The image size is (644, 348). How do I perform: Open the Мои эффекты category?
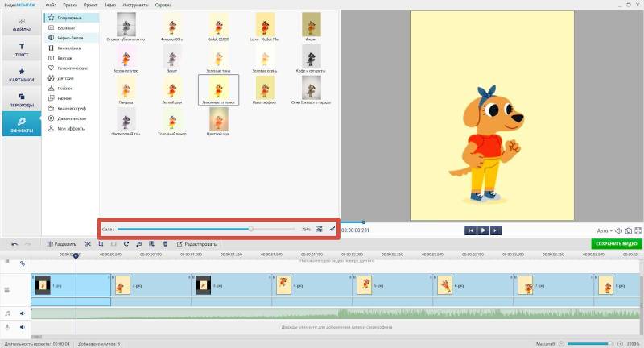[71, 129]
